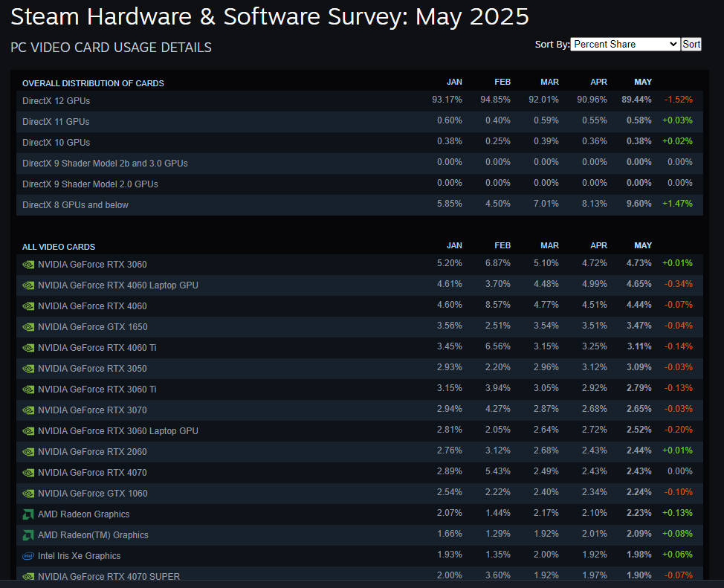Click the 93.17% January value for DirectX 12
This screenshot has width=724, height=588.
point(447,100)
